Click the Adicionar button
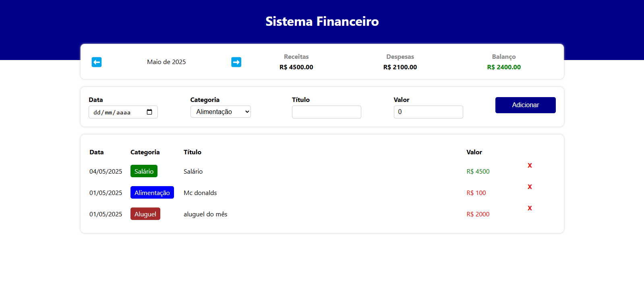The width and height of the screenshot is (644, 307). pyautogui.click(x=525, y=105)
